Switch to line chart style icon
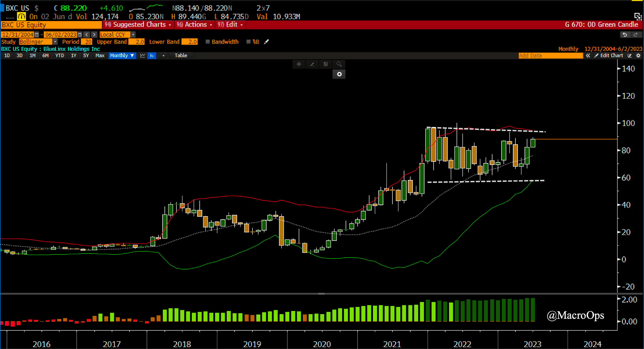This screenshot has height=349, width=644. pyautogui.click(x=143, y=56)
